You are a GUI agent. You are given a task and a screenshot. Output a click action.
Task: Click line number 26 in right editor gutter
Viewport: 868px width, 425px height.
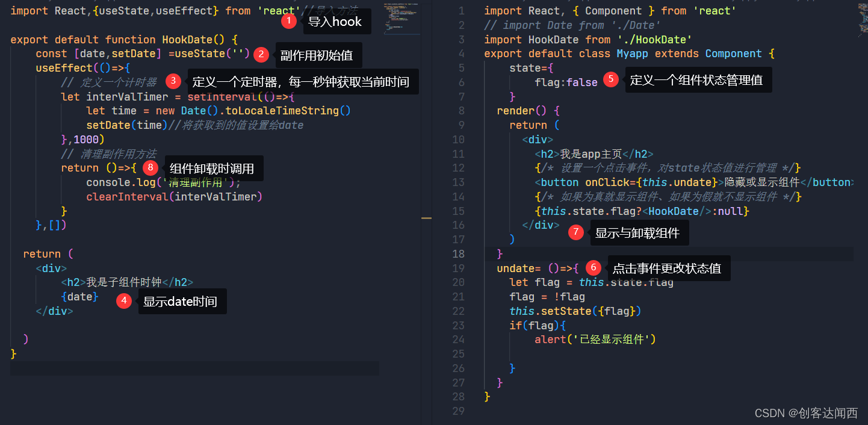[459, 368]
